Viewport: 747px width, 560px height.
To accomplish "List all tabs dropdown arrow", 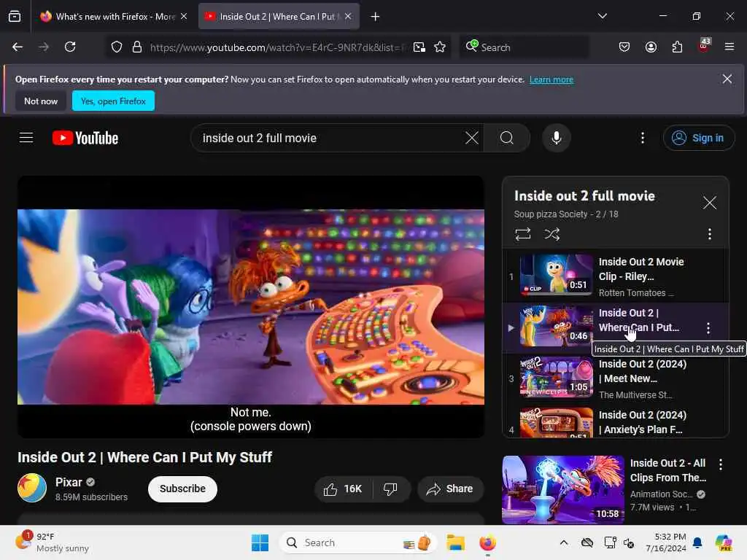I will pos(602,16).
